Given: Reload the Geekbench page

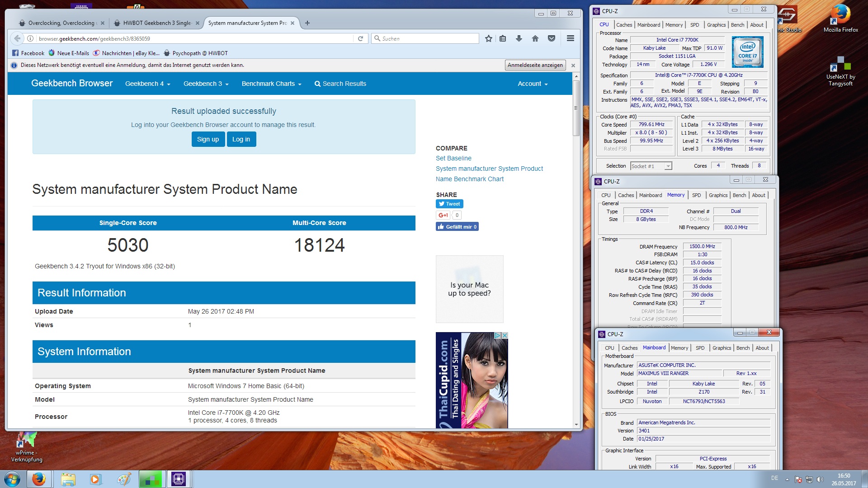Looking at the screenshot, I should pos(360,38).
